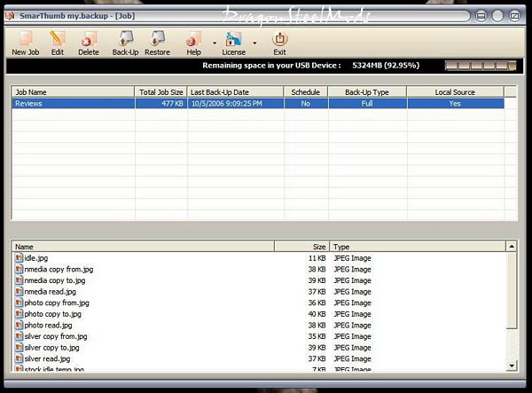Click the 40 KB size of photo copy to.jpg
Screen dimensions: 532x393
click(317, 314)
